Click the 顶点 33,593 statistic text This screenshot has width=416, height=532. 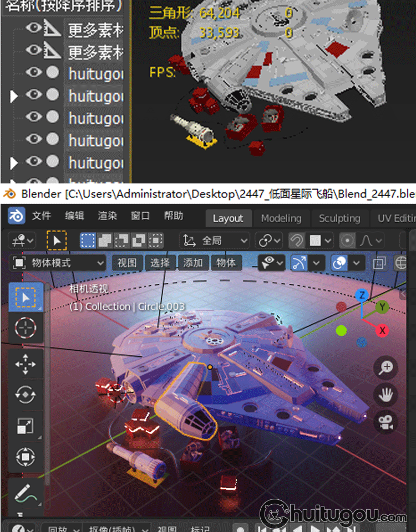click(x=194, y=33)
